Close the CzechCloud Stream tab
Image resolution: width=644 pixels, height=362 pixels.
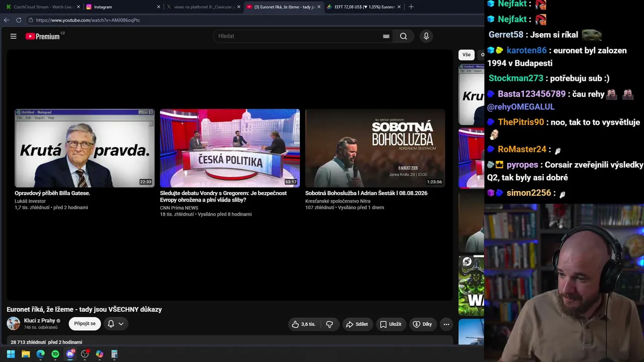point(78,7)
